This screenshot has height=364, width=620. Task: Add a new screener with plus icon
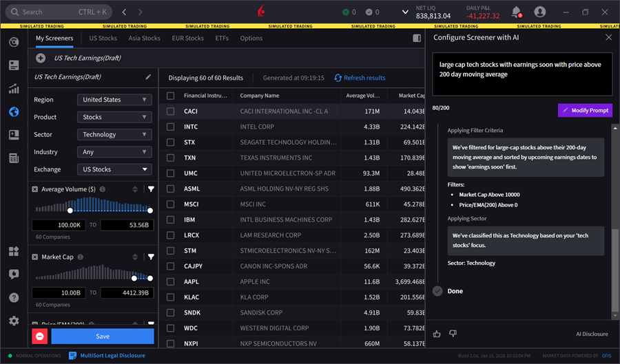tap(41, 58)
